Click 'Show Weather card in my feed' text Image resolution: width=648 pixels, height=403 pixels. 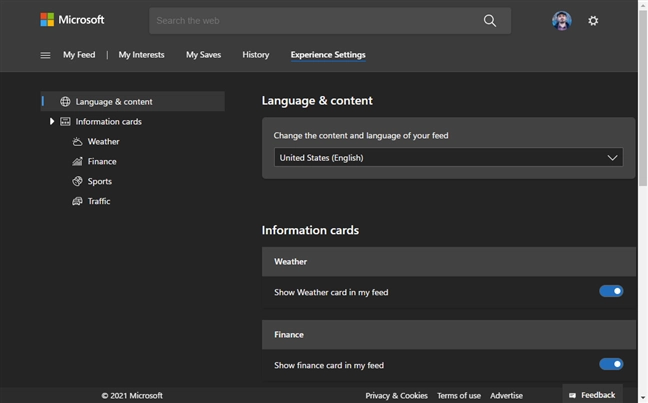coord(331,292)
